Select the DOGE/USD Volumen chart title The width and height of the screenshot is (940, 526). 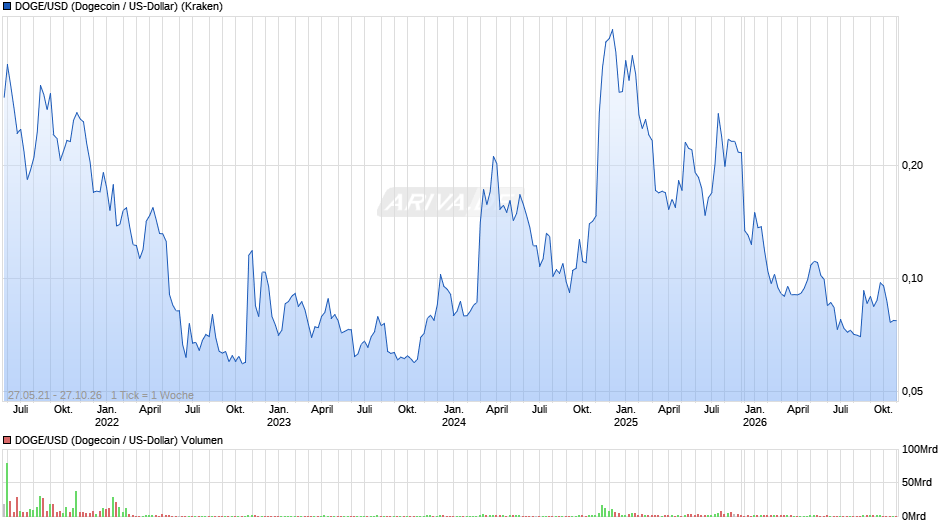[119, 440]
